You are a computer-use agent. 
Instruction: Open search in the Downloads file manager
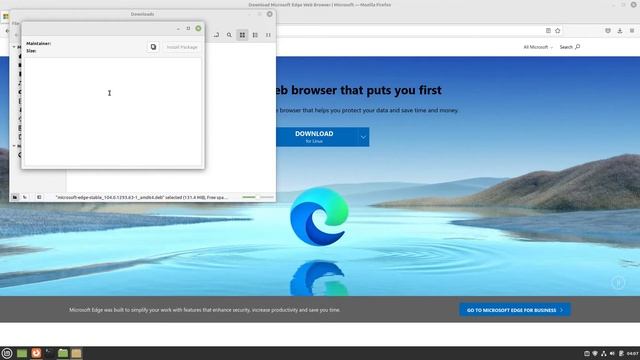point(229,35)
